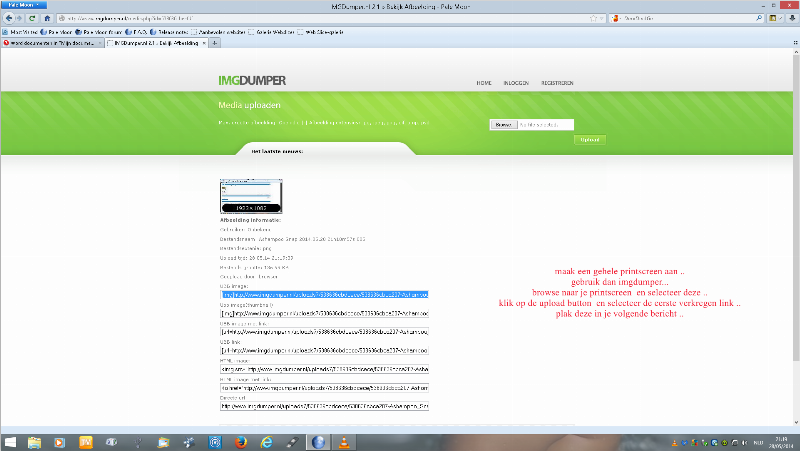The image size is (800, 451).
Task: Open the bookmarks menu toolbar button
Action: click(x=774, y=18)
